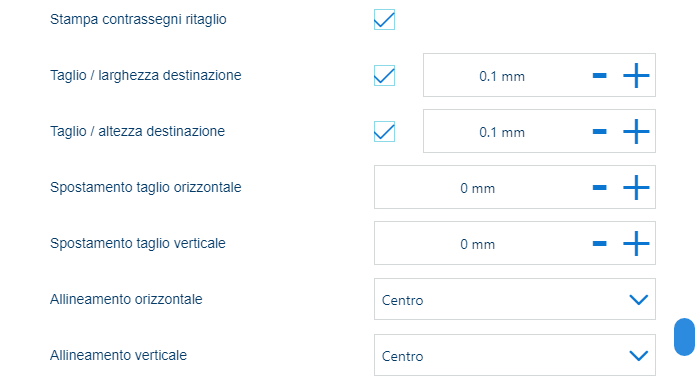Decrease Spostamento taglio verticale with minus icon

pos(600,243)
